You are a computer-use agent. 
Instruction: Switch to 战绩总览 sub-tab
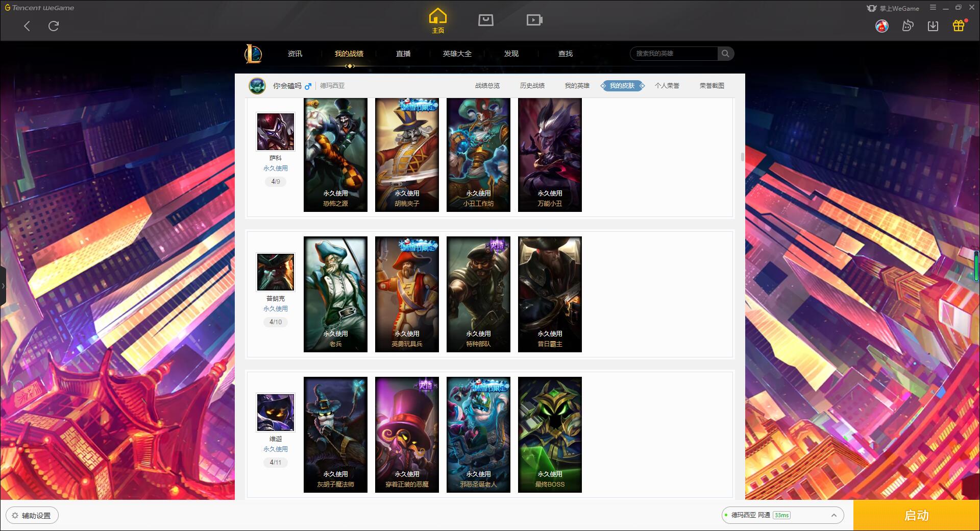tap(487, 86)
